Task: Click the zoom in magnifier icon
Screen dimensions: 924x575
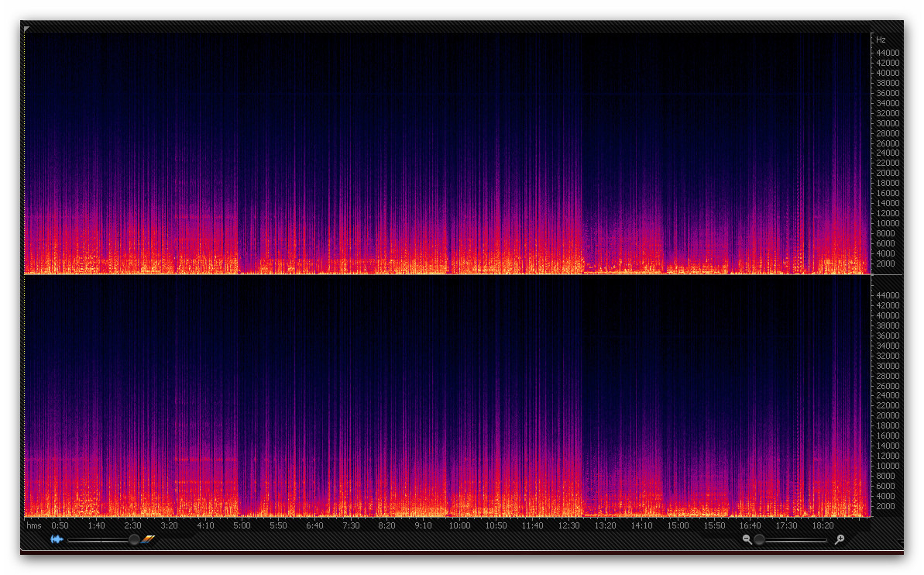Action: (x=840, y=539)
